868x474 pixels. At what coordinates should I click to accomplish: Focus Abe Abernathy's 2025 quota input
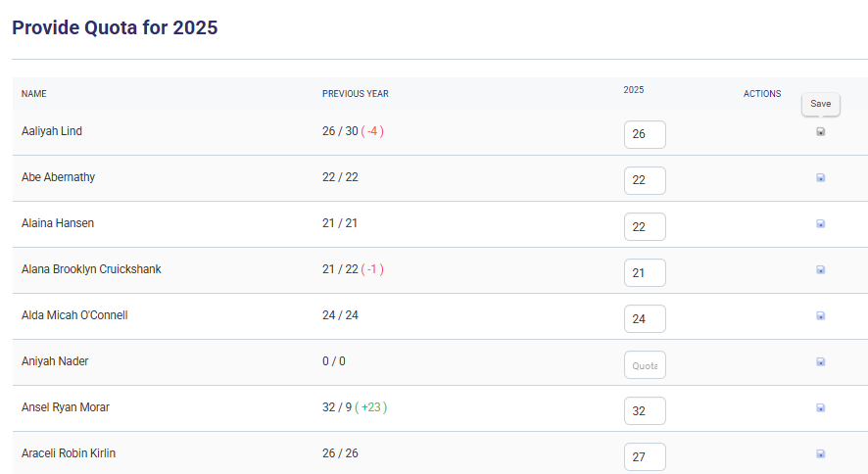pyautogui.click(x=645, y=180)
